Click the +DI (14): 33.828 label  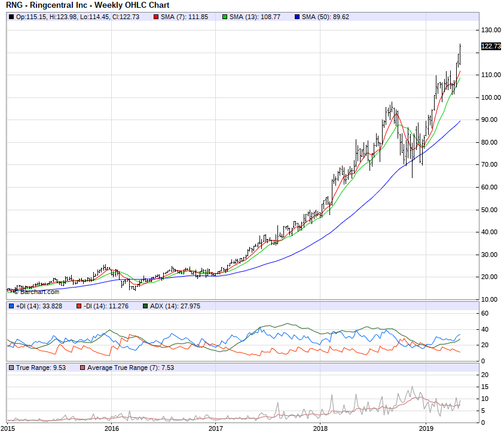(x=39, y=306)
